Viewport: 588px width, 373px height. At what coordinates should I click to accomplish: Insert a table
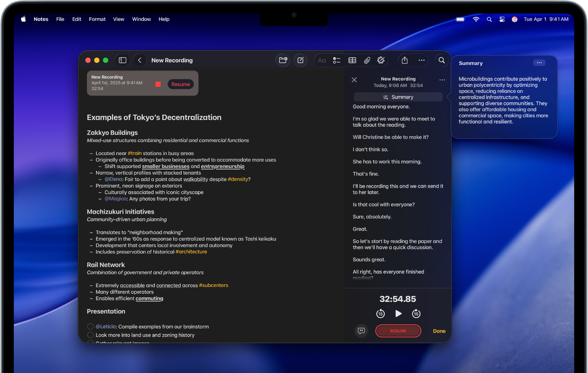(x=352, y=60)
